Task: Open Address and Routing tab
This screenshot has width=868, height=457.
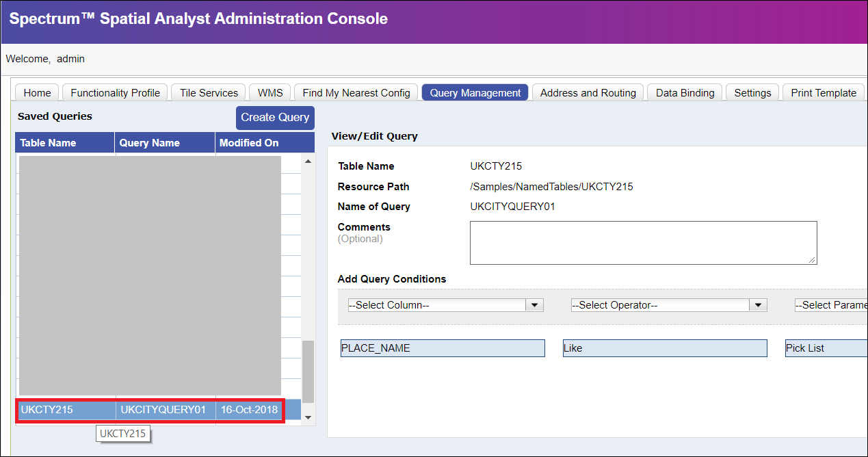Action: pos(588,92)
